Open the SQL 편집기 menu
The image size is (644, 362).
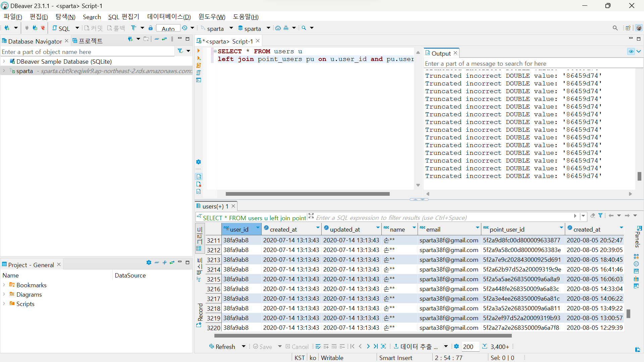pos(124,17)
